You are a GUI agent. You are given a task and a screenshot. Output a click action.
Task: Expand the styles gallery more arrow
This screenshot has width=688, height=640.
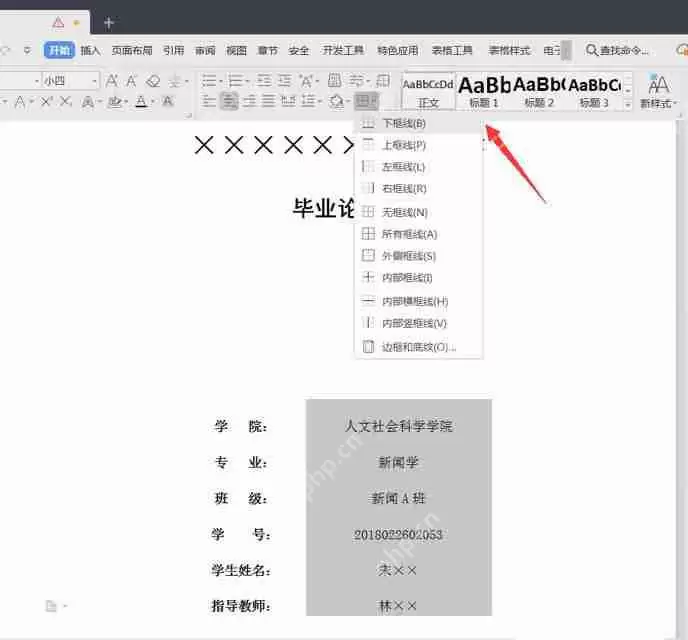tap(627, 105)
